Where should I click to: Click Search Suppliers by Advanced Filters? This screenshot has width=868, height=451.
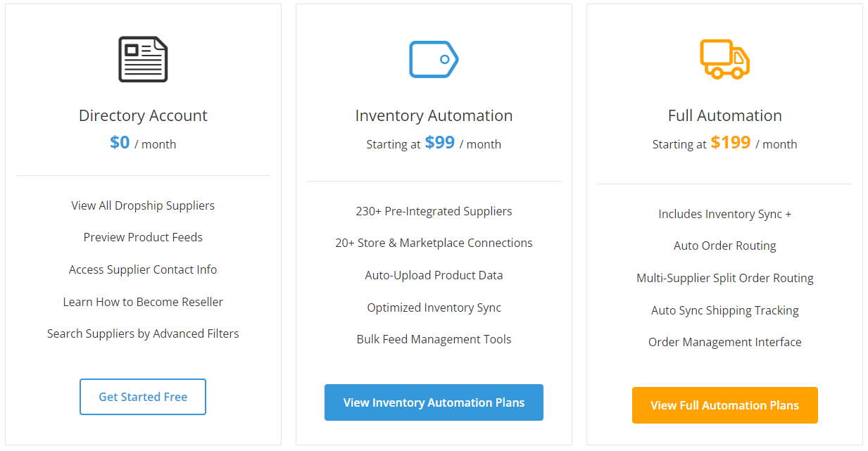point(143,334)
